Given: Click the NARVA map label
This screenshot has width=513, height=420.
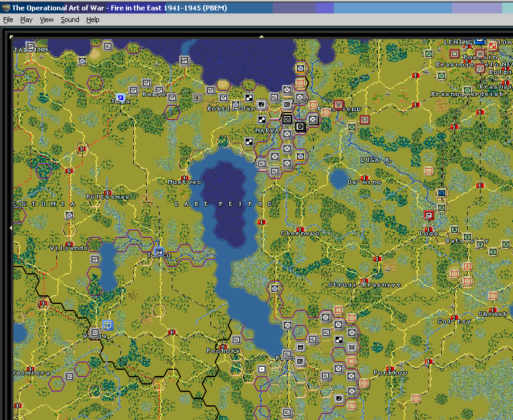Looking at the screenshot, I should [x=267, y=130].
